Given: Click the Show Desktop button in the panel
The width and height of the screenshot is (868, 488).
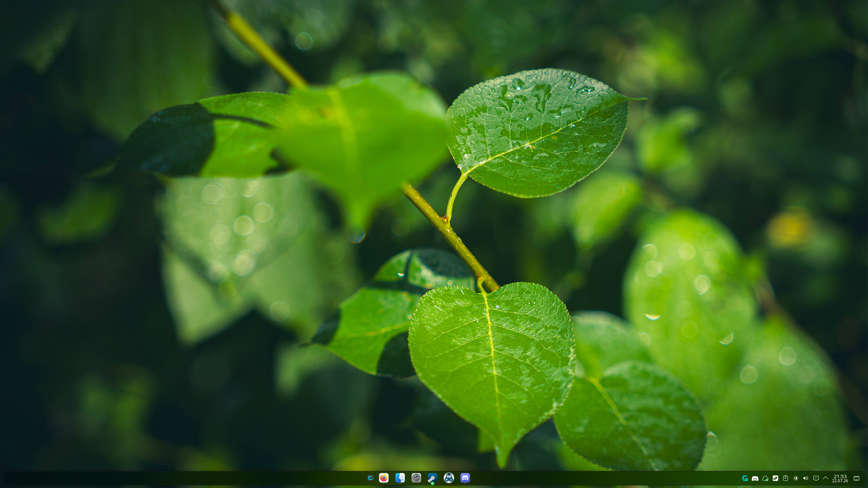Looking at the screenshot, I should tap(856, 478).
